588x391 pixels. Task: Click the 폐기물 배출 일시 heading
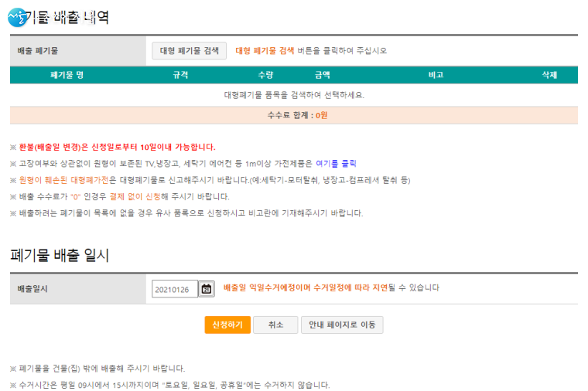60,256
